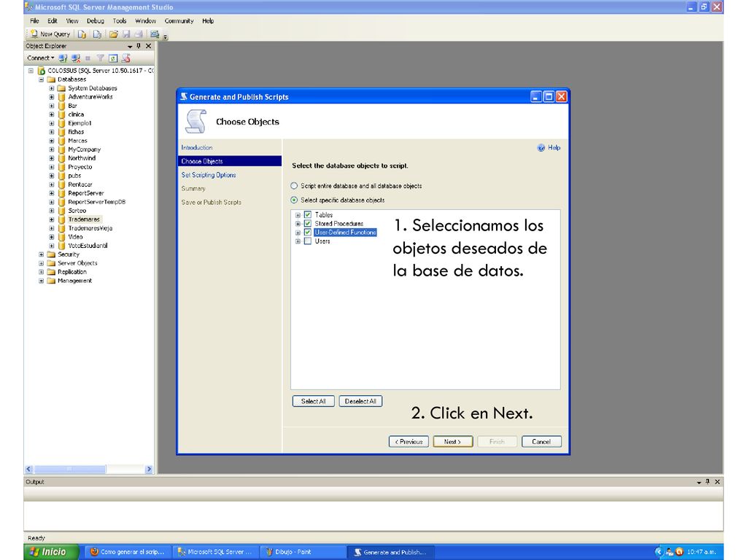Open the Debug menu
Viewport: 747px width, 560px height.
[x=96, y=21]
